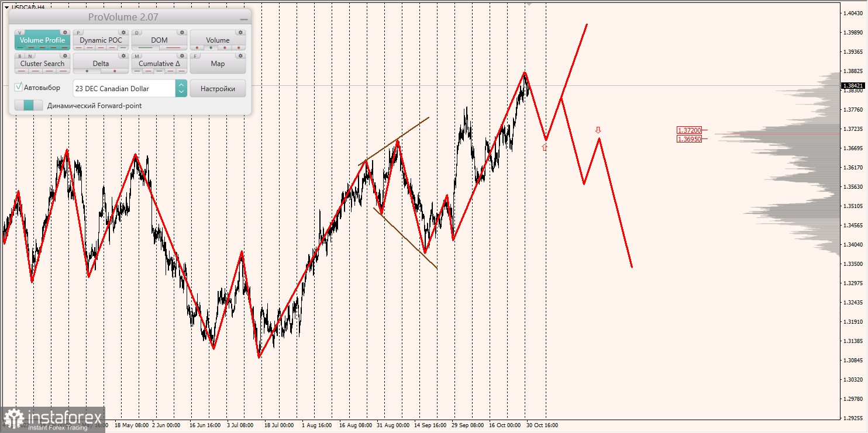Minimize the ProVolume 2.07 panel
Viewport: 868px width, 433px height.
[x=243, y=19]
